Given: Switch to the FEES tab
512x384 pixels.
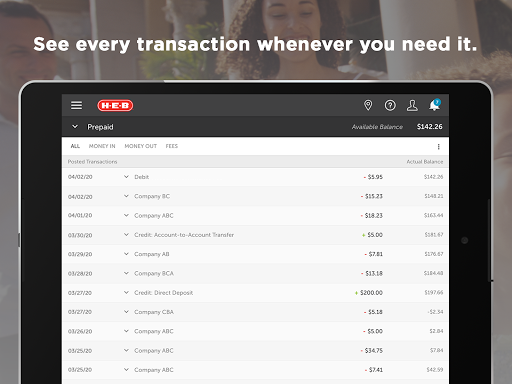Looking at the screenshot, I should tap(172, 146).
